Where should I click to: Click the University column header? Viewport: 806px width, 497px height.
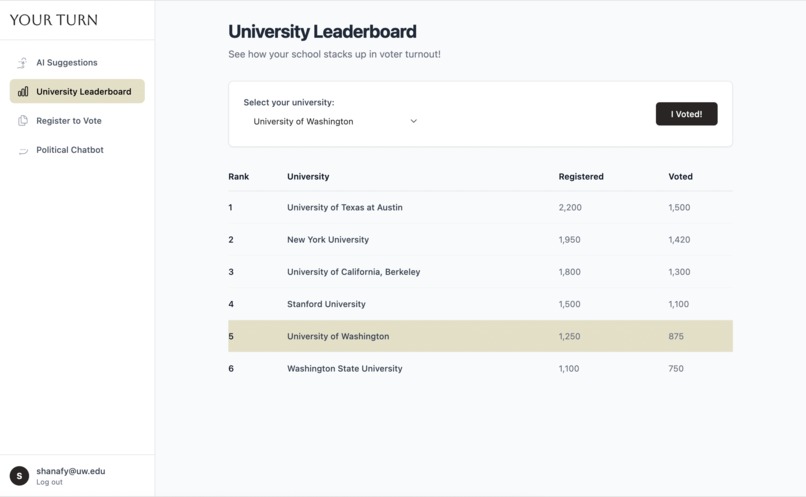[x=308, y=176]
